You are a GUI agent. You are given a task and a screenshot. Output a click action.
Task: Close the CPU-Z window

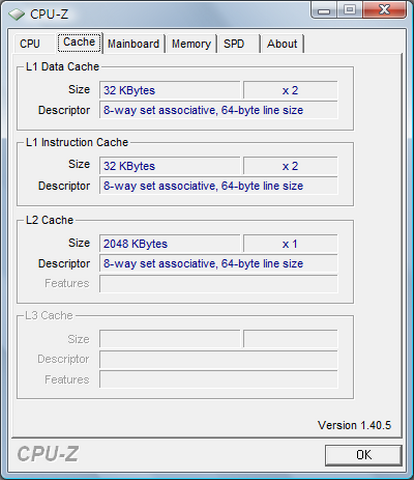click(x=384, y=10)
